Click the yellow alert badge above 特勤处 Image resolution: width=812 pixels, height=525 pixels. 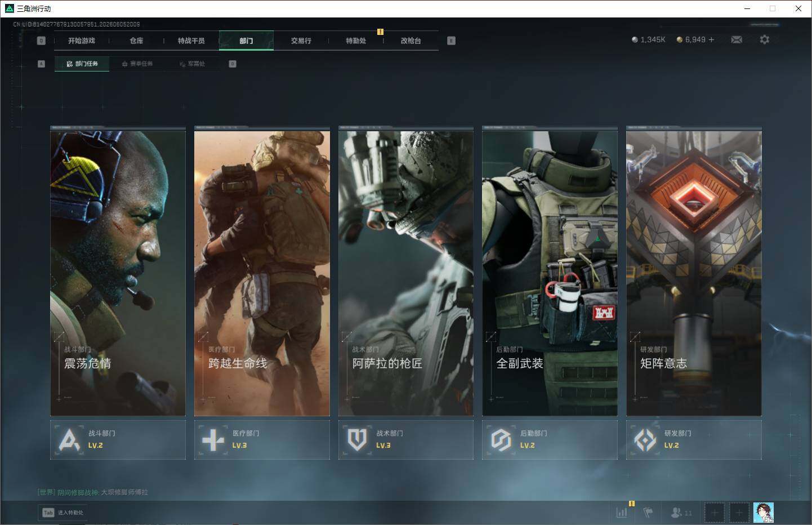pos(380,32)
